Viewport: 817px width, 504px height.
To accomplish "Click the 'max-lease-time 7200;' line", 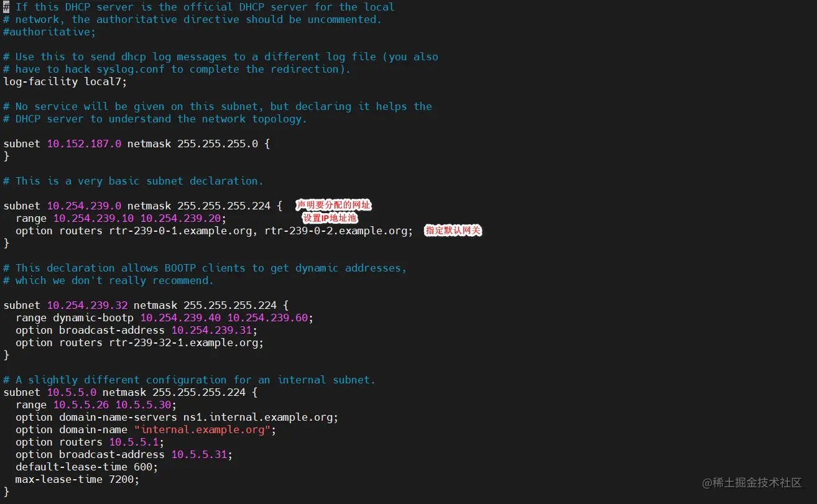I will [x=78, y=479].
